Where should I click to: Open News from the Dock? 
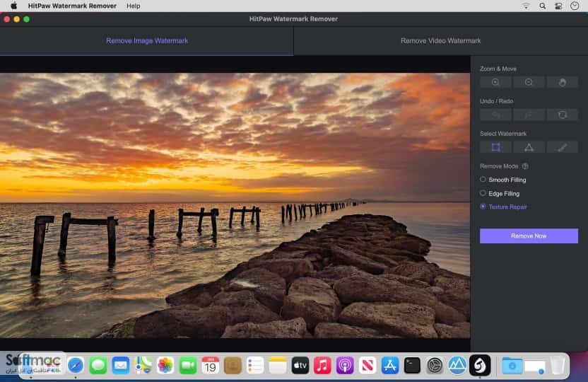click(367, 365)
